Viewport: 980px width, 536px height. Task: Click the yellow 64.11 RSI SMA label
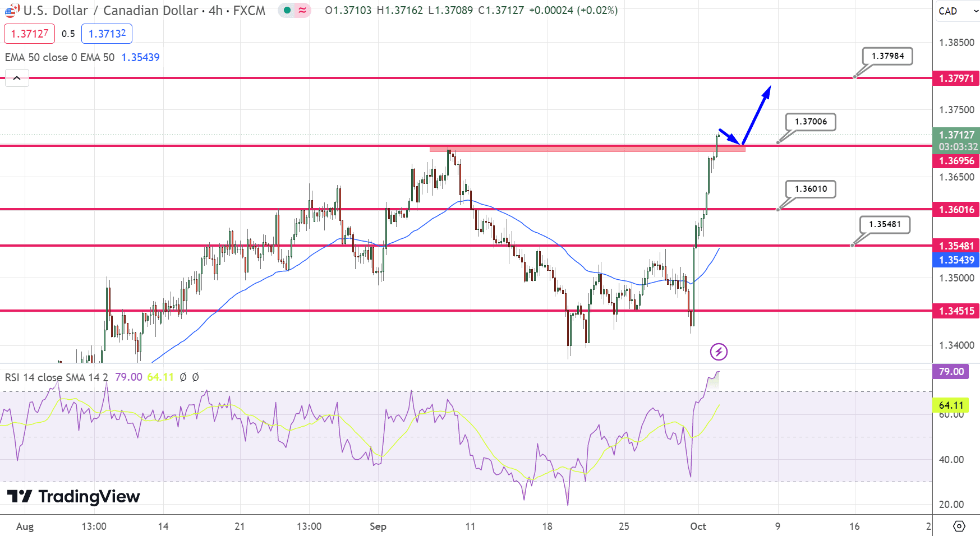951,405
